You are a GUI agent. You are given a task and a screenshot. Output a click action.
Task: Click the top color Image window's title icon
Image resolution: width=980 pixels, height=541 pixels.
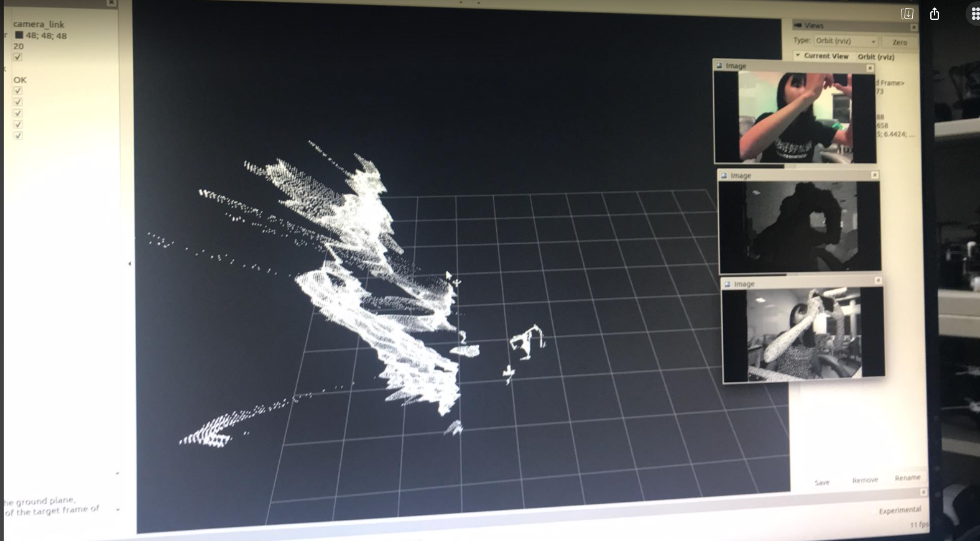[719, 65]
